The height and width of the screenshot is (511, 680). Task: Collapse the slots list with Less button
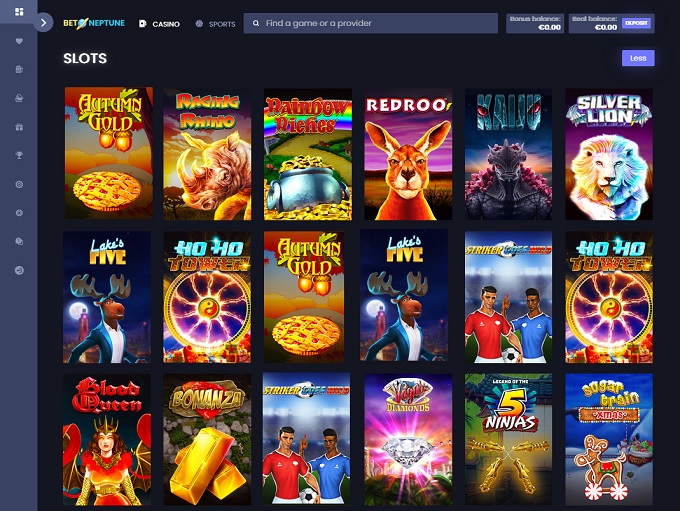click(637, 58)
